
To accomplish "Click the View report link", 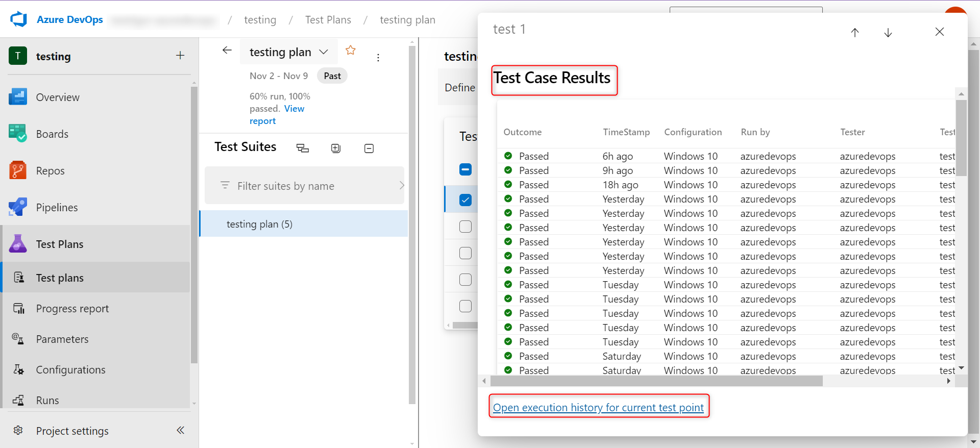I will pyautogui.click(x=293, y=109).
